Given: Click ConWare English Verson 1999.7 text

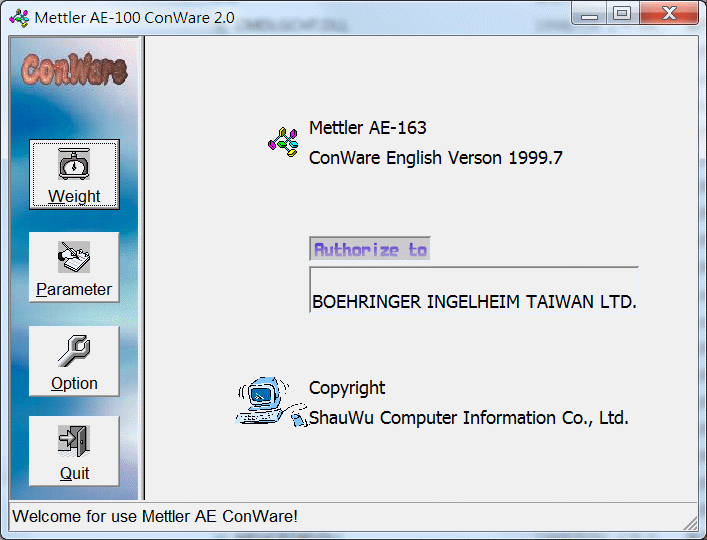Looking at the screenshot, I should pos(436,158).
